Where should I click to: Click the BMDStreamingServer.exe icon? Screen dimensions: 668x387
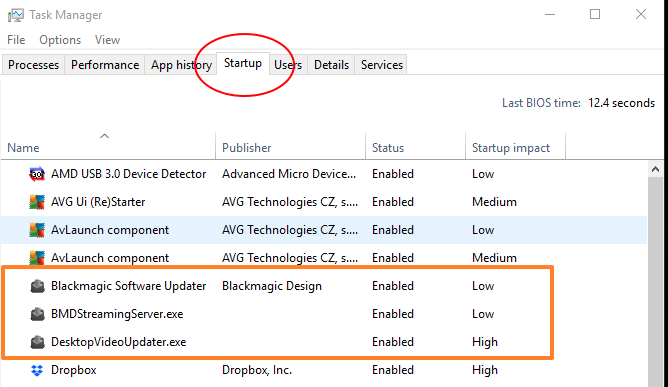[x=37, y=314]
